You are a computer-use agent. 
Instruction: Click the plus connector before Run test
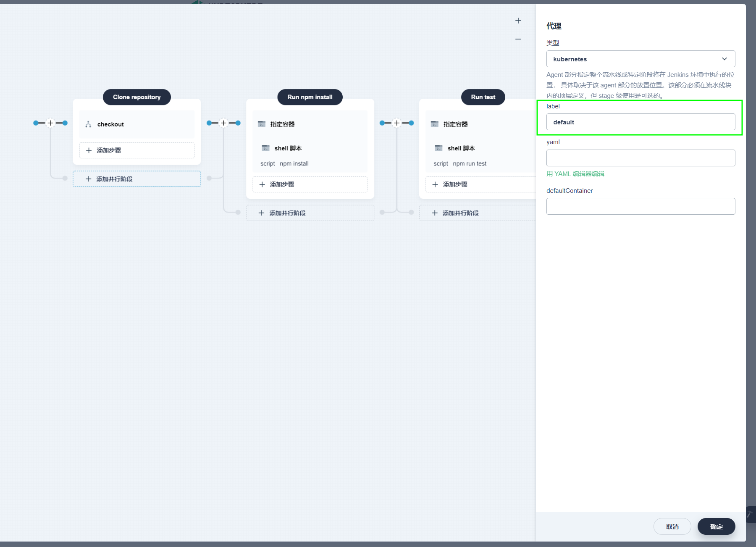396,123
